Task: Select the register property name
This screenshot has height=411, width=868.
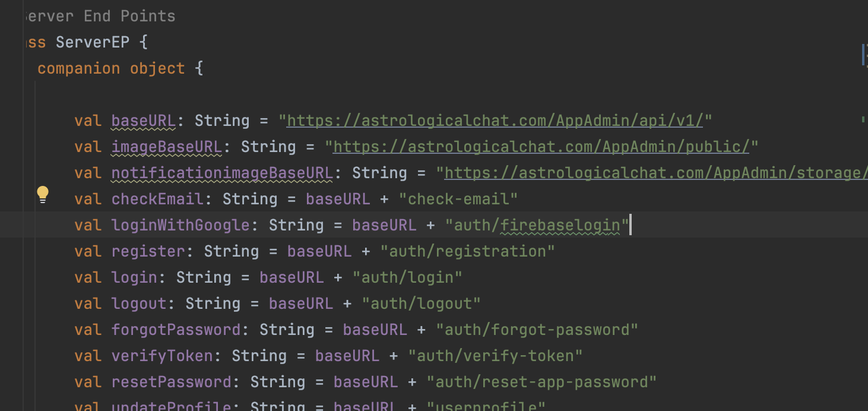Action: pyautogui.click(x=148, y=251)
